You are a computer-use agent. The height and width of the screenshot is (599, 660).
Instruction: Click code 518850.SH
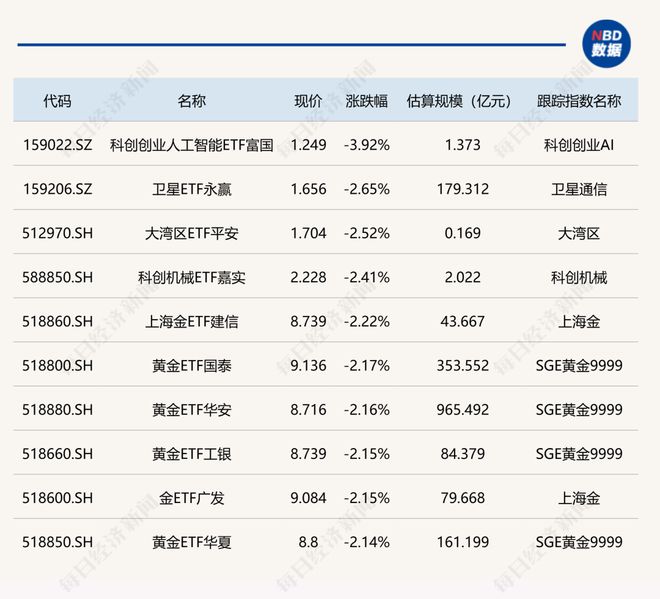[57, 542]
